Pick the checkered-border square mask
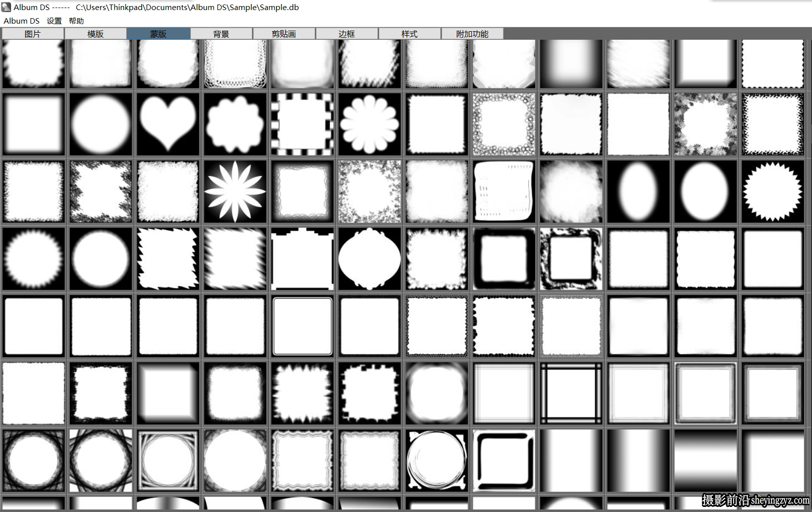 (x=302, y=124)
